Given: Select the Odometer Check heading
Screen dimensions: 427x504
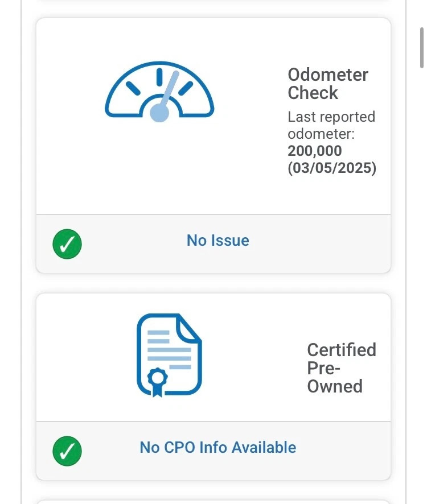Looking at the screenshot, I should (328, 84).
